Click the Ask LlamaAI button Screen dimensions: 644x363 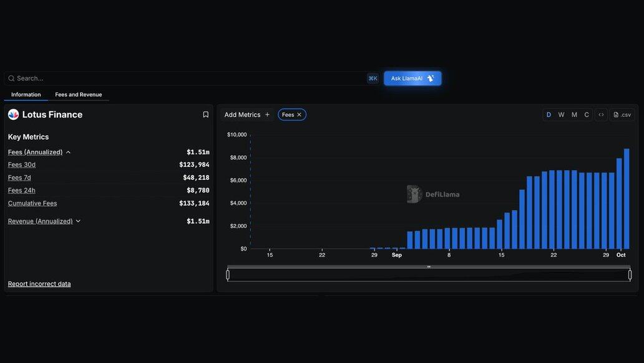(412, 78)
